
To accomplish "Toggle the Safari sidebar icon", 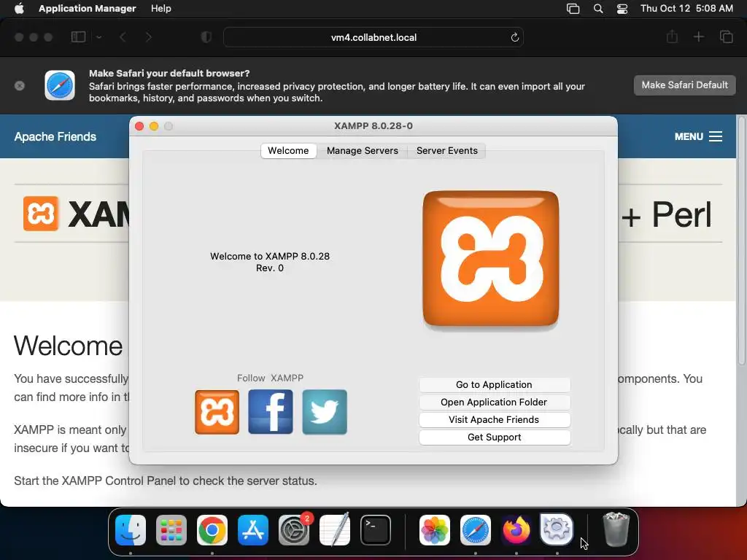I will point(78,37).
